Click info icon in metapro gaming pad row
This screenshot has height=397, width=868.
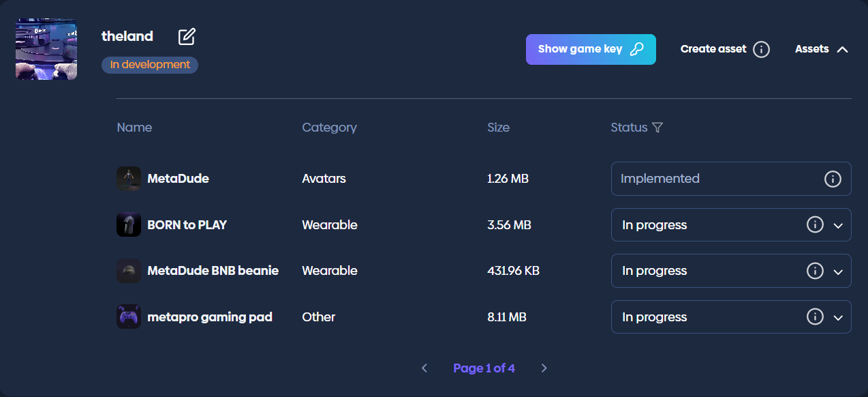point(815,317)
